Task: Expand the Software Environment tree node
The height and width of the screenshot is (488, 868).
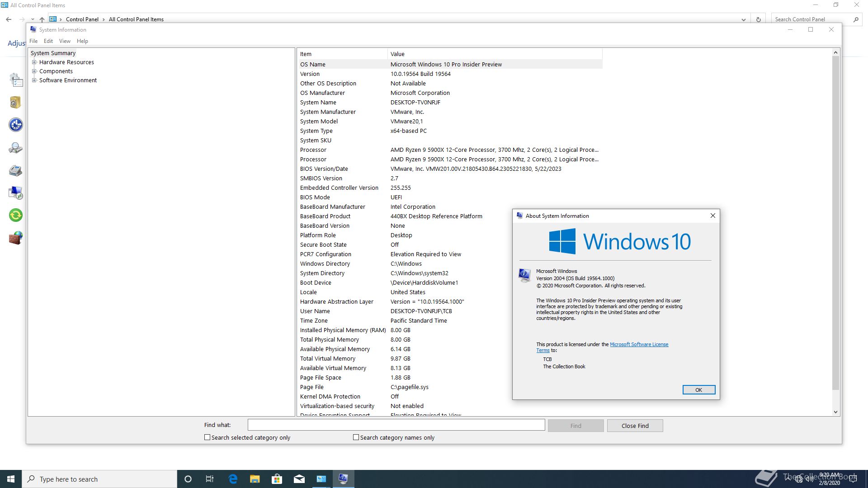Action: point(34,80)
